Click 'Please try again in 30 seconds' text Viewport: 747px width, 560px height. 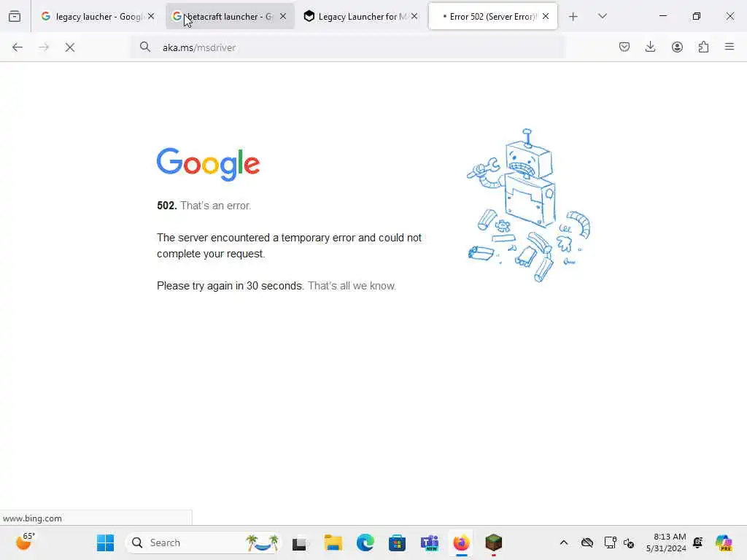coord(230,286)
